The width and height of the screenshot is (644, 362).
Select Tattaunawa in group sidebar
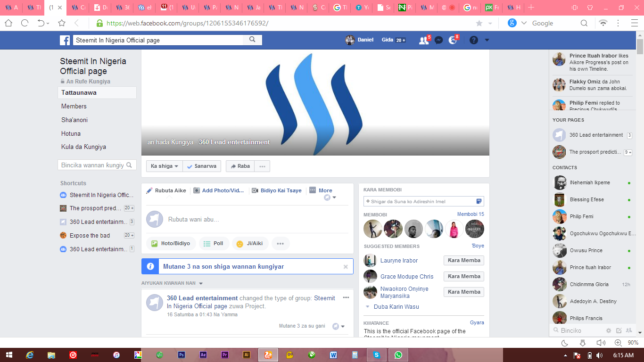click(97, 92)
